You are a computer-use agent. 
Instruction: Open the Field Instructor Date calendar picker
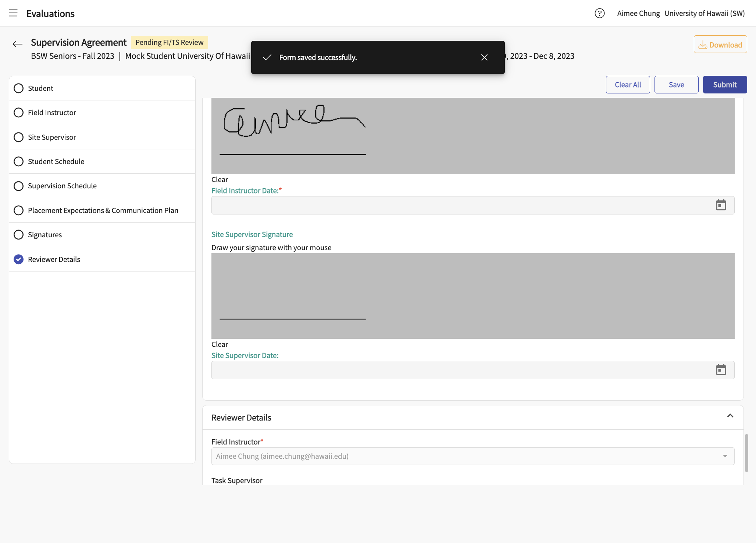[x=721, y=205]
